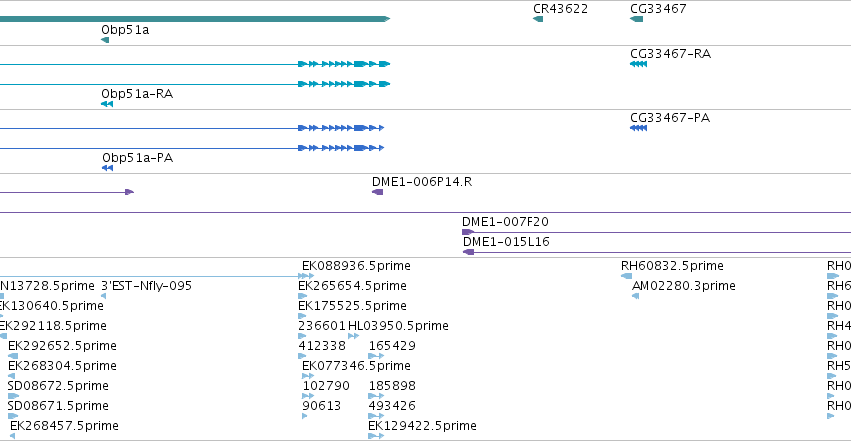Click the SD08671.5prime label
Screen dimensions: 851x441
click(x=58, y=406)
